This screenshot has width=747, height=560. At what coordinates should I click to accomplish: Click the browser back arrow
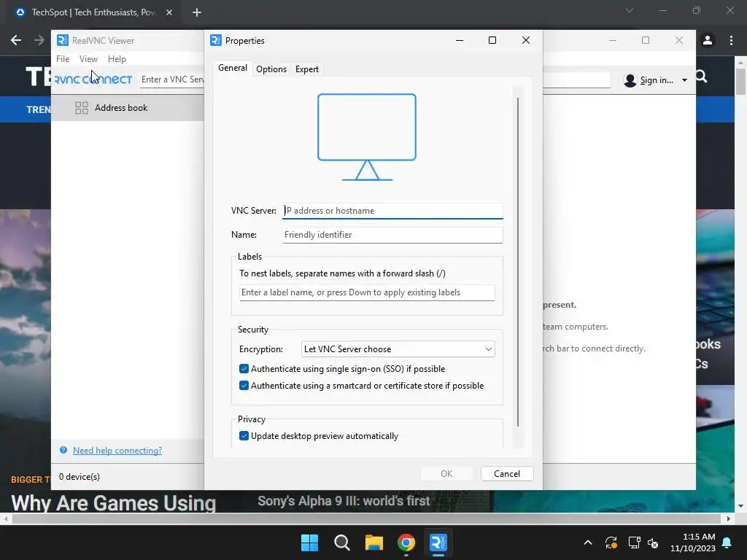tap(16, 41)
